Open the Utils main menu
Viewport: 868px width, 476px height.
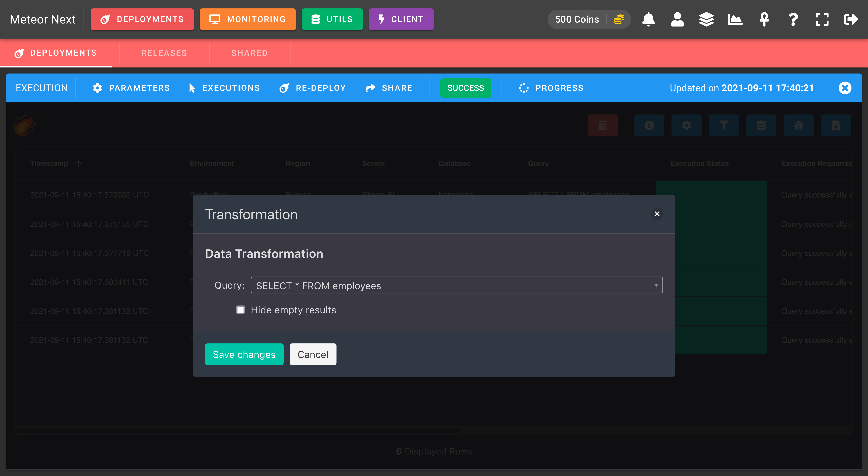pos(332,19)
